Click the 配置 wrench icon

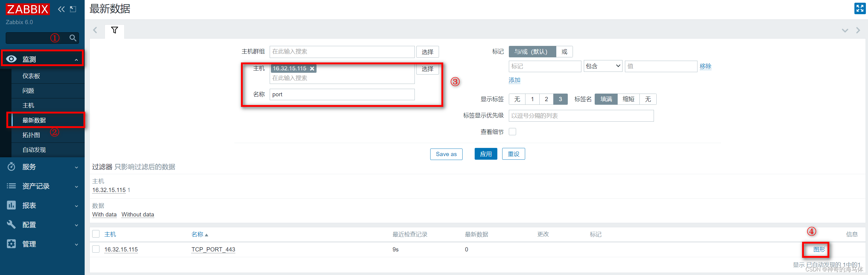coord(11,224)
